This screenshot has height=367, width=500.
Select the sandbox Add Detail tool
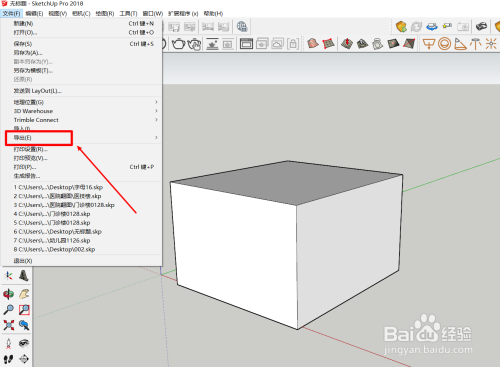coord(393,44)
